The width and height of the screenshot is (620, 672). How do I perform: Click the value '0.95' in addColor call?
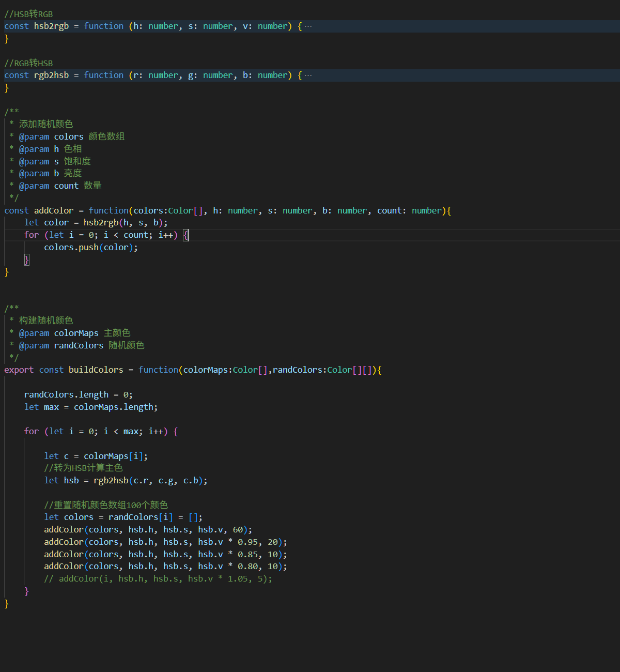pyautogui.click(x=247, y=542)
